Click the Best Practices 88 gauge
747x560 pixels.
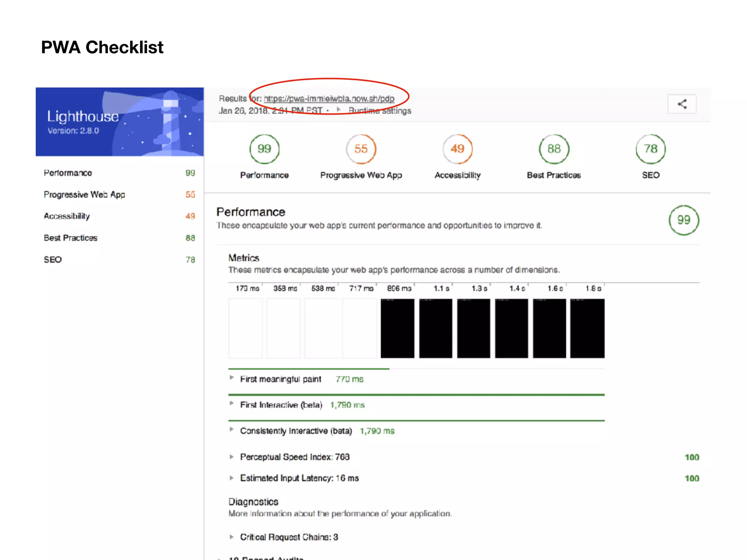pyautogui.click(x=554, y=149)
